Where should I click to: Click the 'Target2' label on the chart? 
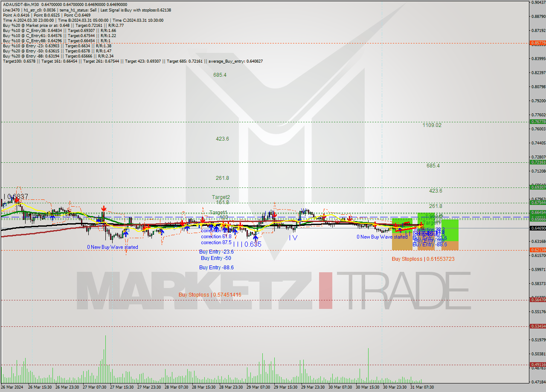tap(221, 197)
